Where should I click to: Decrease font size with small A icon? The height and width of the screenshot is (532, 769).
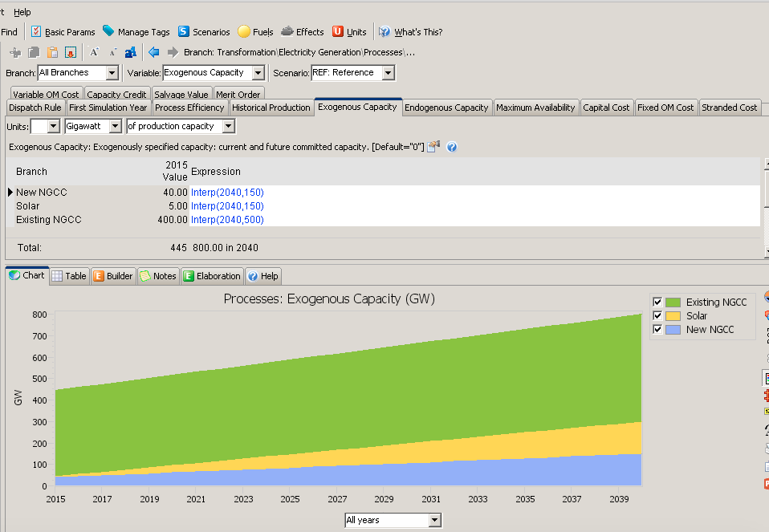[112, 52]
